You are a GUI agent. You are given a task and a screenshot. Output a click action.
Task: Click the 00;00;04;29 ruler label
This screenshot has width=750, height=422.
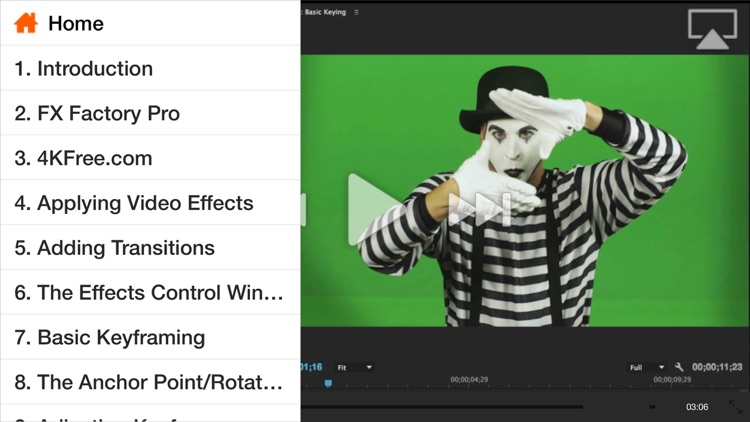point(469,379)
